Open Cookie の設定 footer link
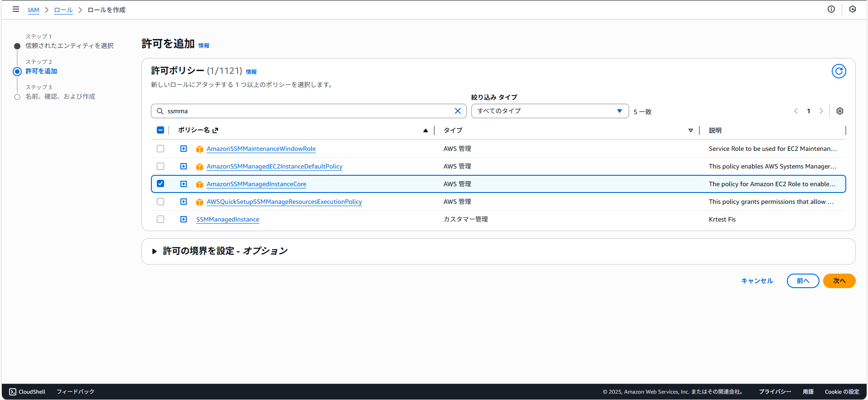The height and width of the screenshot is (400, 868). coord(842,392)
